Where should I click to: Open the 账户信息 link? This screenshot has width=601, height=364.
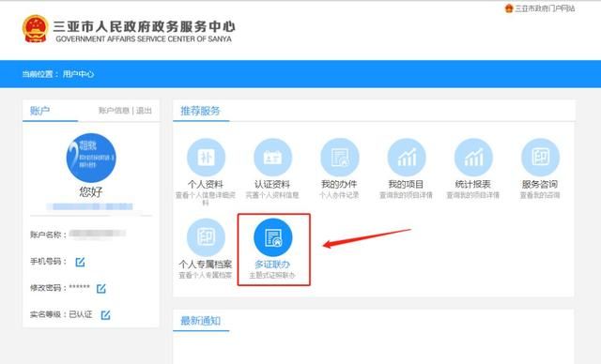(x=114, y=111)
